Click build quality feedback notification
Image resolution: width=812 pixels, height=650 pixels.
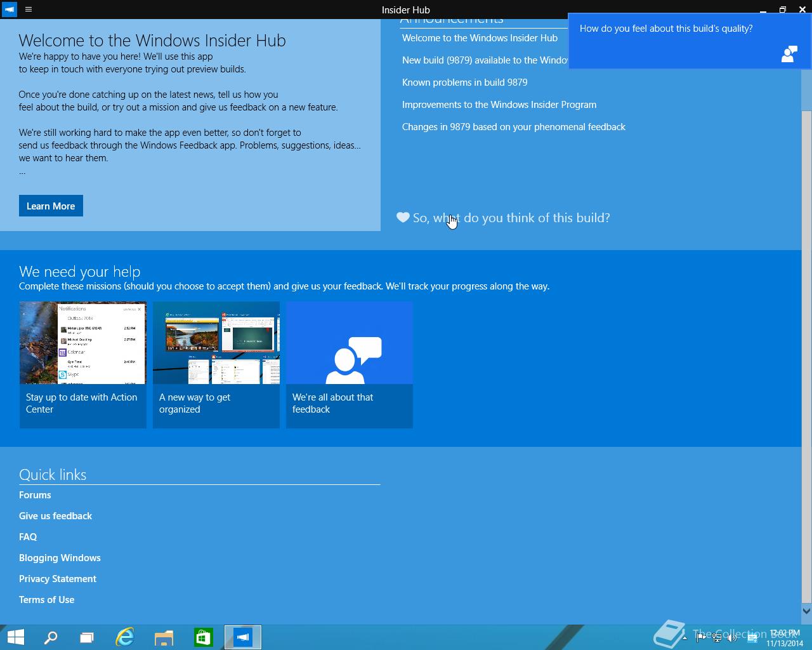(x=690, y=41)
